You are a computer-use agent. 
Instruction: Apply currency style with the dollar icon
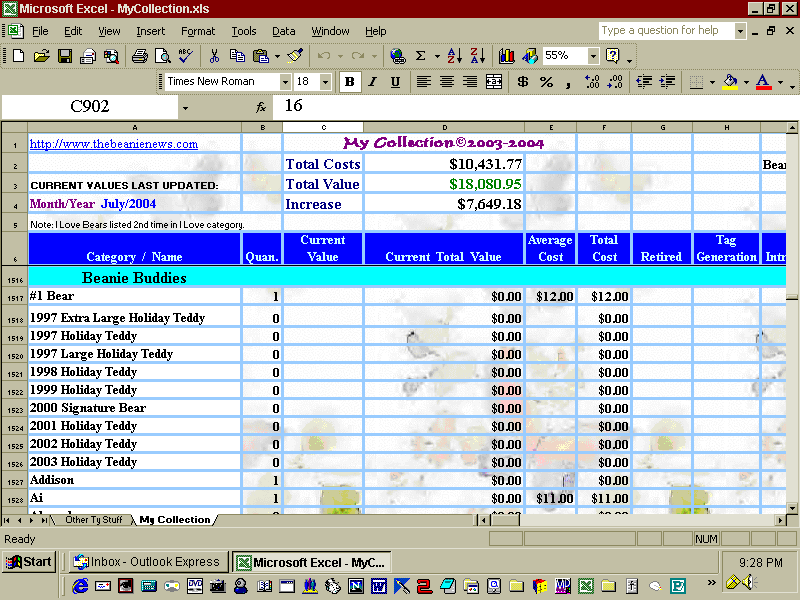point(523,82)
